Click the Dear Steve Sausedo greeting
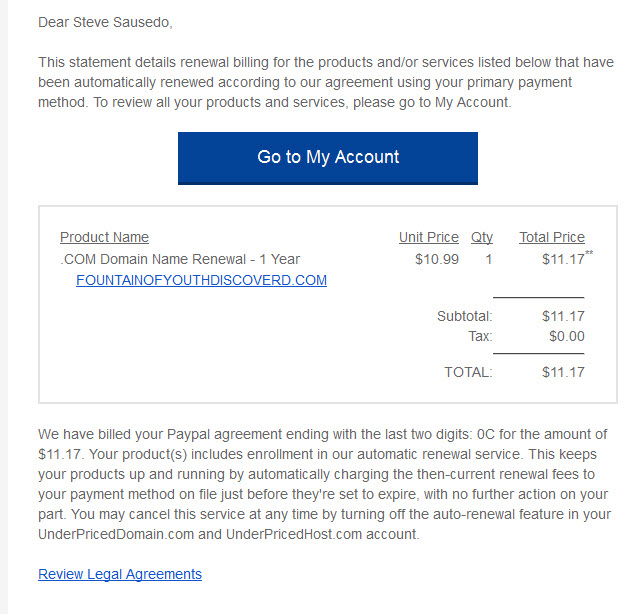 [105, 22]
